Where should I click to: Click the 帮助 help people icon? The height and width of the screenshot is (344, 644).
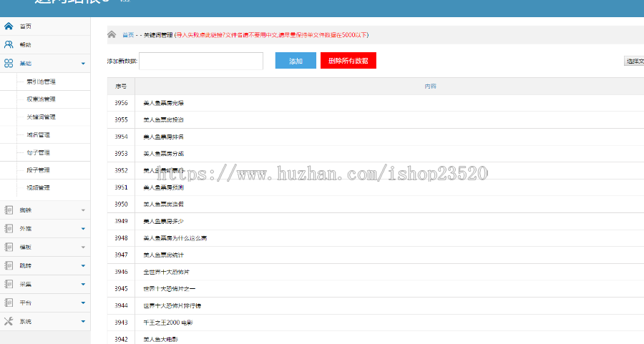click(x=9, y=45)
